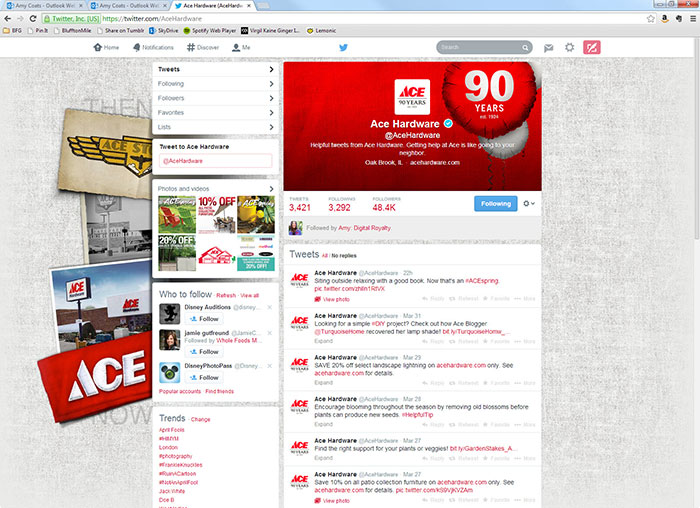Open Spotify Web Player bookmark
Screen dimensions: 700x508
pyautogui.click(x=210, y=31)
